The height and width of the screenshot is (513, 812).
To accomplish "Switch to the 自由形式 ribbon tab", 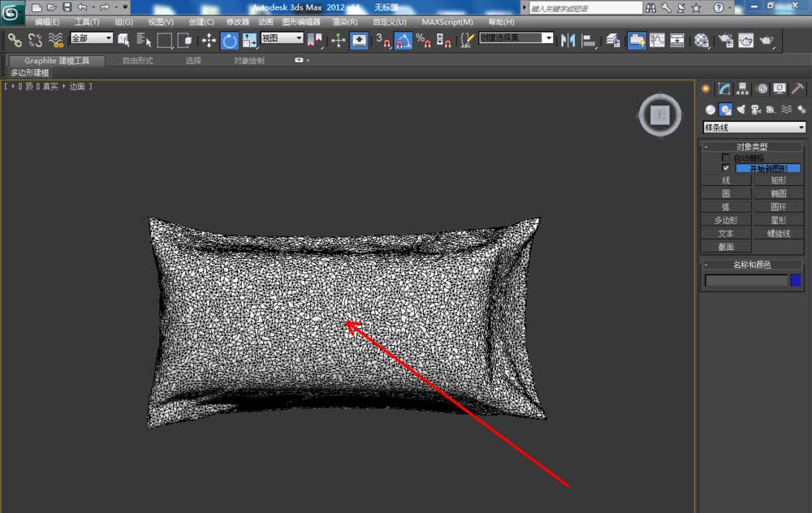I will [138, 61].
